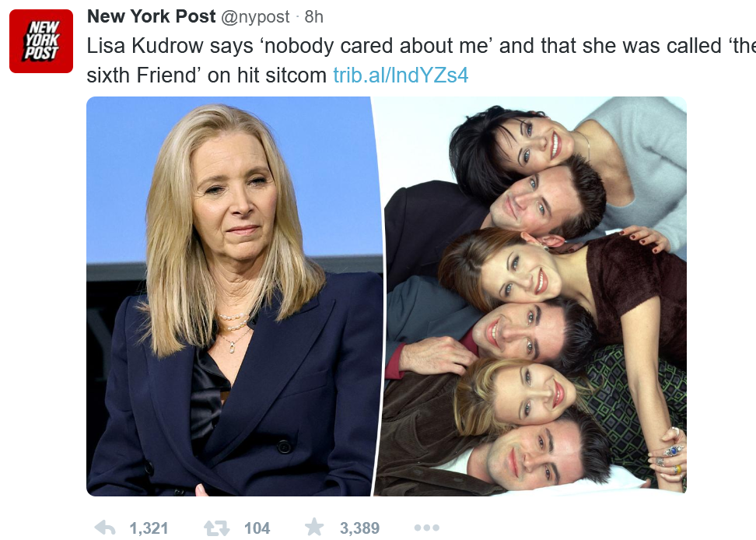Viewport: 756px width, 540px height.
Task: Open the tweet permalink via 8h timestamp
Action: tap(314, 17)
